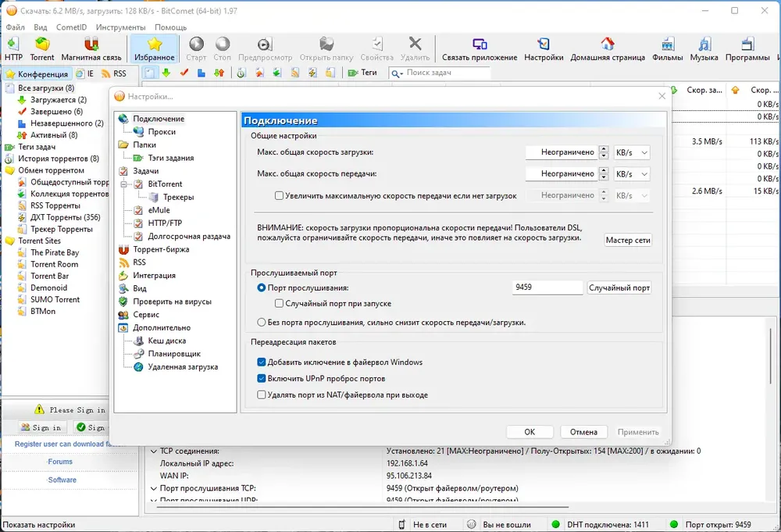
Task: Open eMule settings section
Action: (x=159, y=210)
